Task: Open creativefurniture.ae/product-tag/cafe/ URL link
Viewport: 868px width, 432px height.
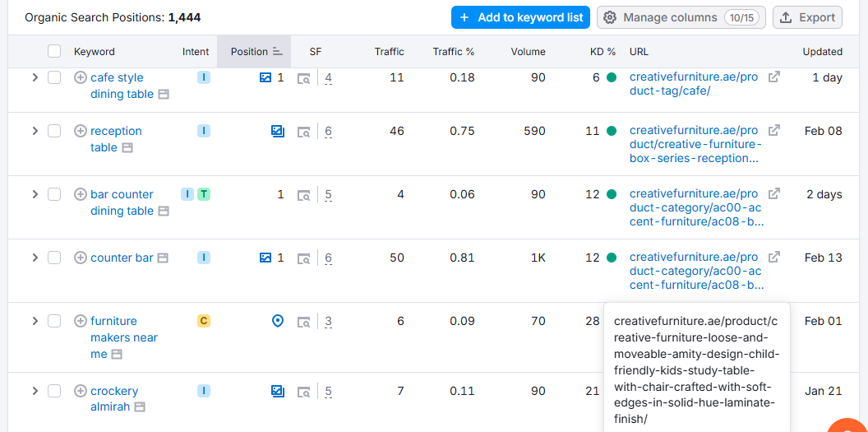Action: 695,84
